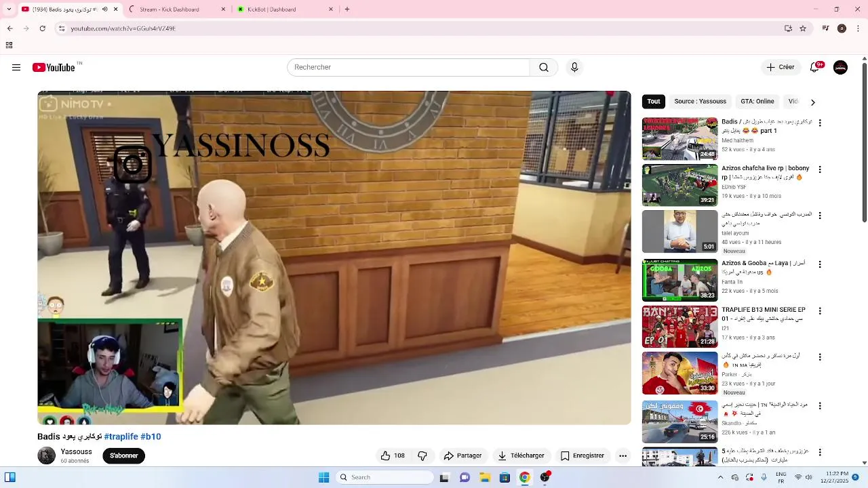Open the 33:30 Parker video thumbnail
The width and height of the screenshot is (868, 488).
point(679,373)
